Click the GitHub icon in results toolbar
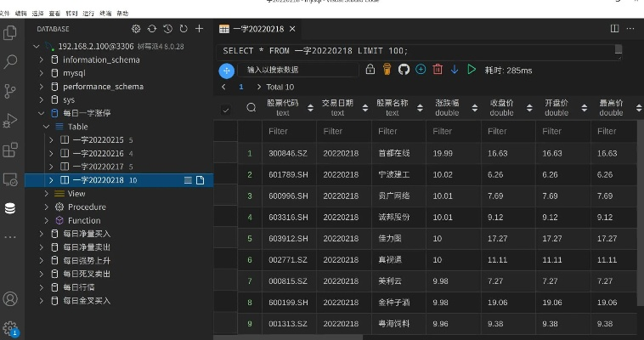644x340 pixels. tap(404, 69)
